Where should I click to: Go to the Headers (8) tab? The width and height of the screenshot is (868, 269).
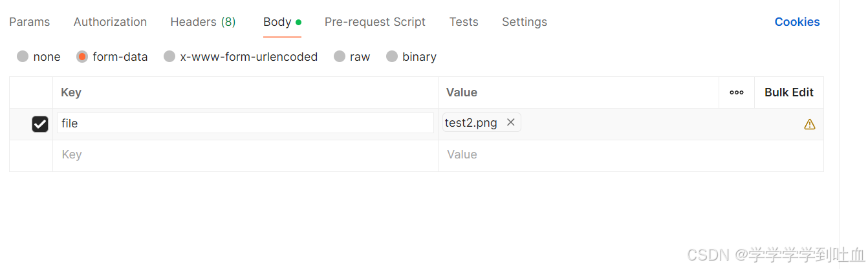point(202,22)
